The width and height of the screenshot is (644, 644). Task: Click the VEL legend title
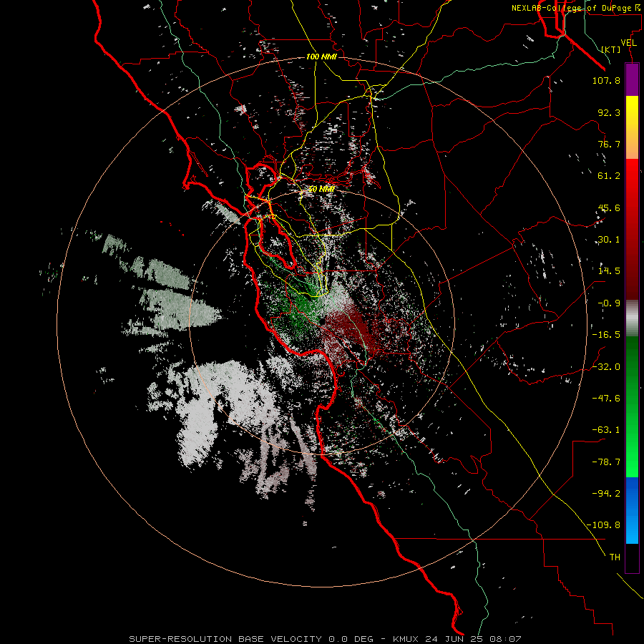click(x=628, y=43)
